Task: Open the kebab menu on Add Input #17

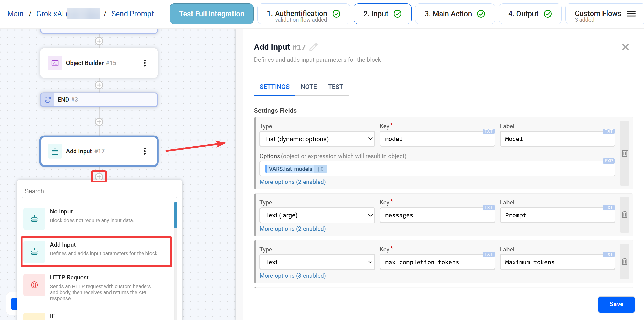Action: tap(145, 151)
